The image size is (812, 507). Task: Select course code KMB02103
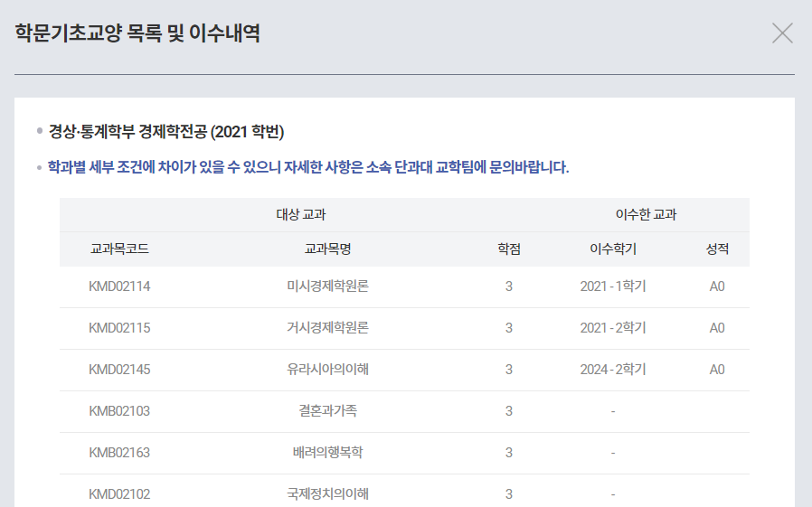click(119, 411)
